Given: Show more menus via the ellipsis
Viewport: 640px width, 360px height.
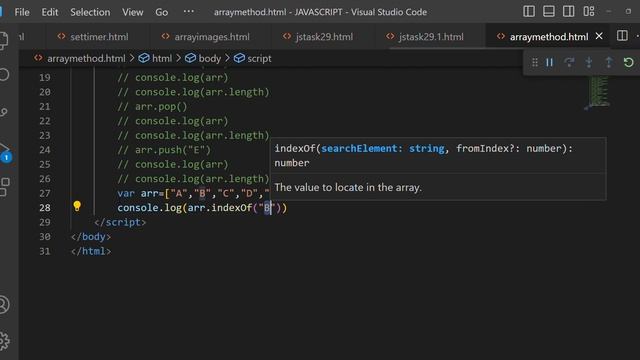Looking at the screenshot, I should pyautogui.click(x=189, y=11).
